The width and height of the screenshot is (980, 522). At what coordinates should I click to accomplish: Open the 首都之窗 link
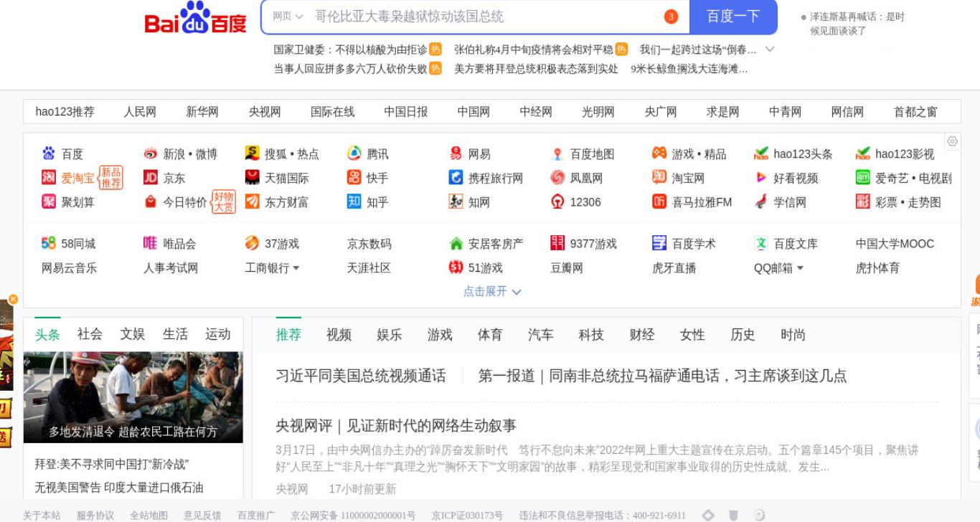pos(915,112)
